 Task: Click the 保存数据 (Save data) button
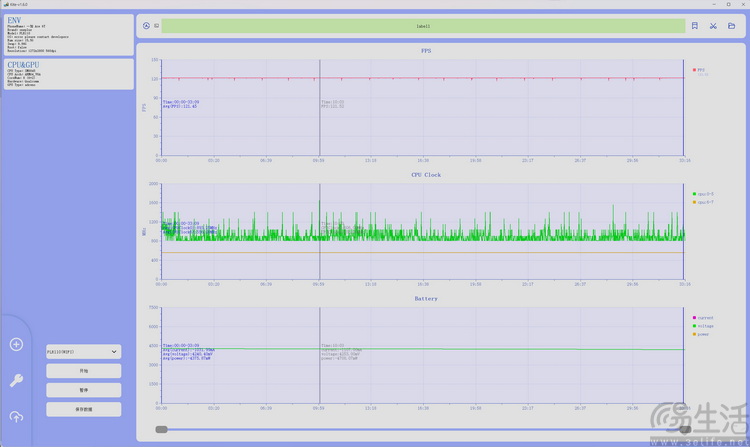pos(83,409)
